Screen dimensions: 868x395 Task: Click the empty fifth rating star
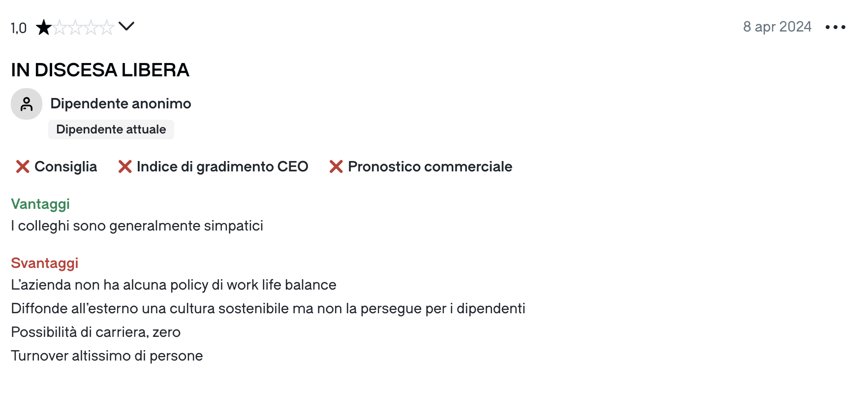(x=107, y=28)
